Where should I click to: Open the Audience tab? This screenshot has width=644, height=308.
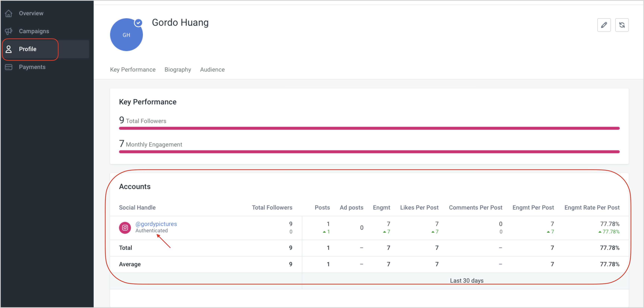click(212, 69)
